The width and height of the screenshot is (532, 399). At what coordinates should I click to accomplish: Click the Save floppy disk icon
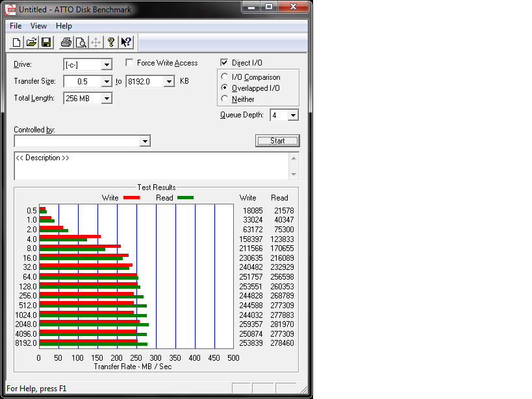coord(46,42)
